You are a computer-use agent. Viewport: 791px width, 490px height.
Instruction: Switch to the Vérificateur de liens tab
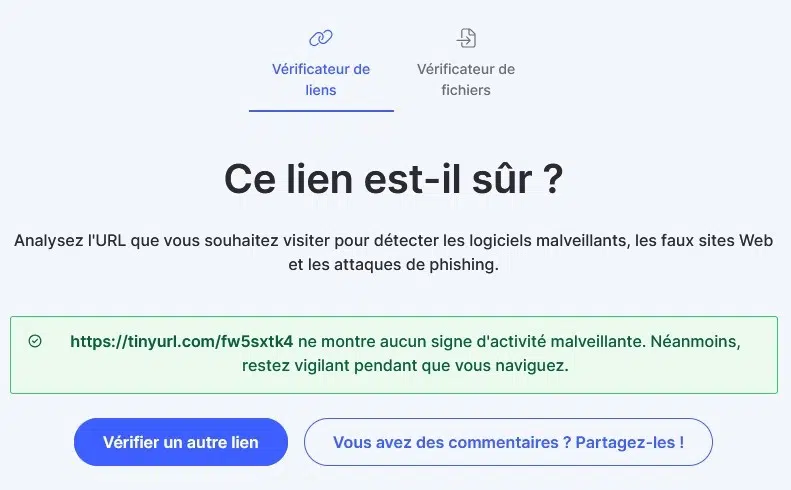(x=321, y=79)
